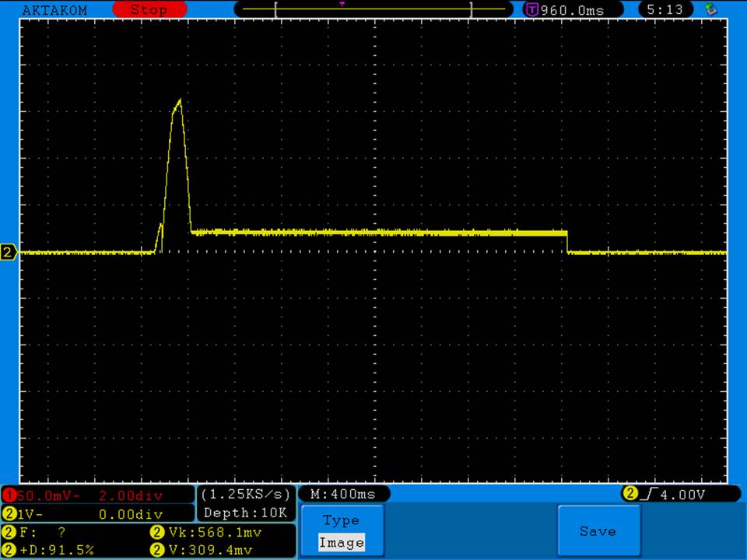Click the channel 1 50.0mV scale readout
The height and width of the screenshot is (560, 747).
pos(48,495)
